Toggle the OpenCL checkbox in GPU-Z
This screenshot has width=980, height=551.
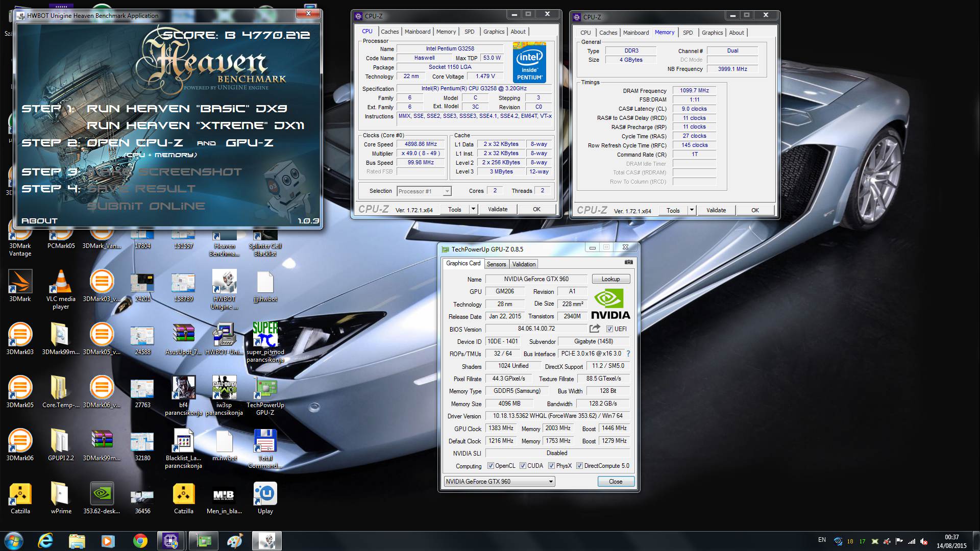pos(491,466)
